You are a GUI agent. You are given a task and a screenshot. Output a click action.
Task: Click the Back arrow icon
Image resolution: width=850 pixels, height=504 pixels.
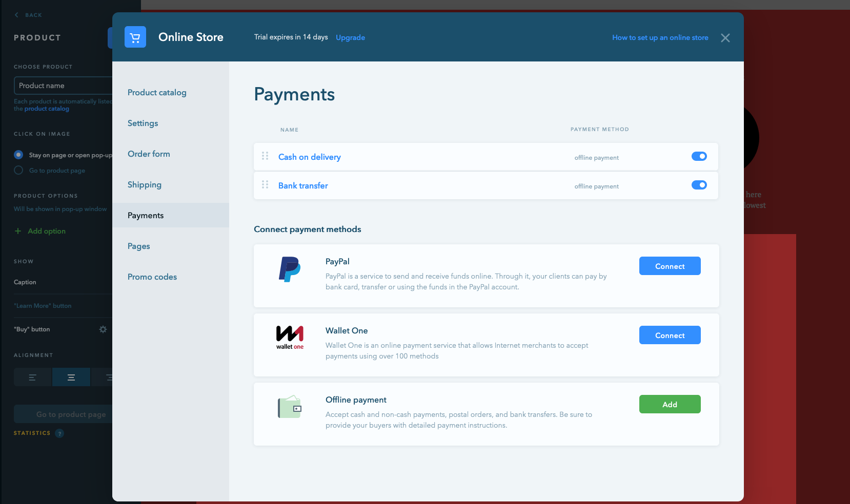pos(16,15)
